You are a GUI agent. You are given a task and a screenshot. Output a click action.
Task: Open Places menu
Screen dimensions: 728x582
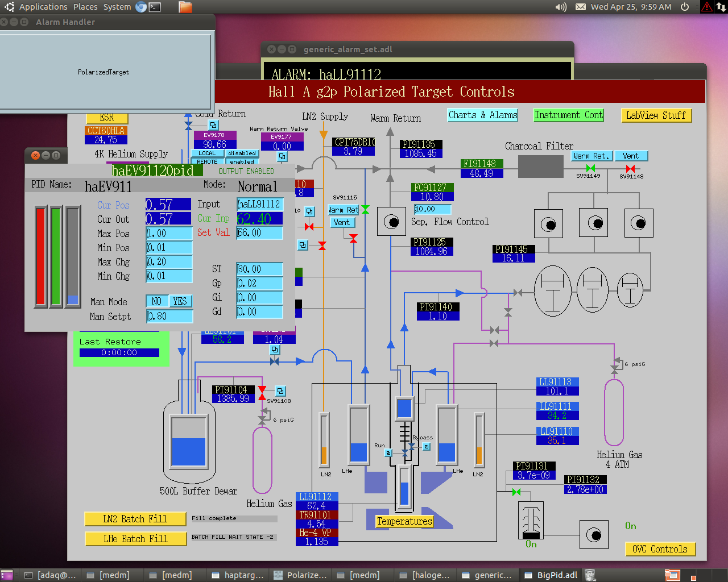coord(85,7)
